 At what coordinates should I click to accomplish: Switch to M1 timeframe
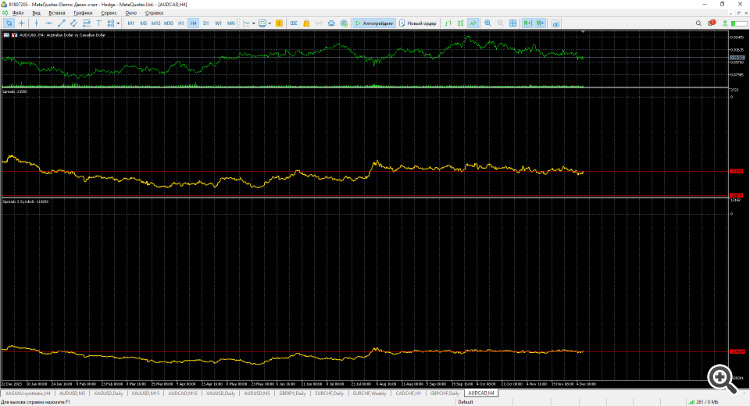(131, 23)
